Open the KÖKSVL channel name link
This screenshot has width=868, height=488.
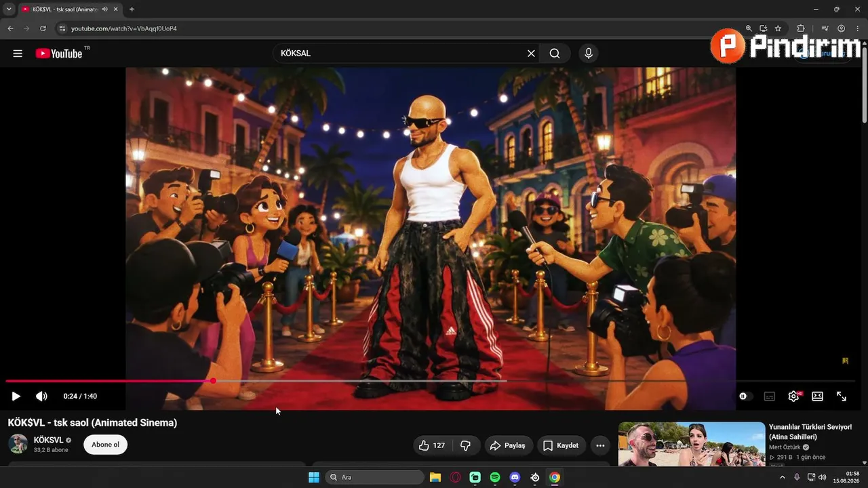pyautogui.click(x=49, y=441)
